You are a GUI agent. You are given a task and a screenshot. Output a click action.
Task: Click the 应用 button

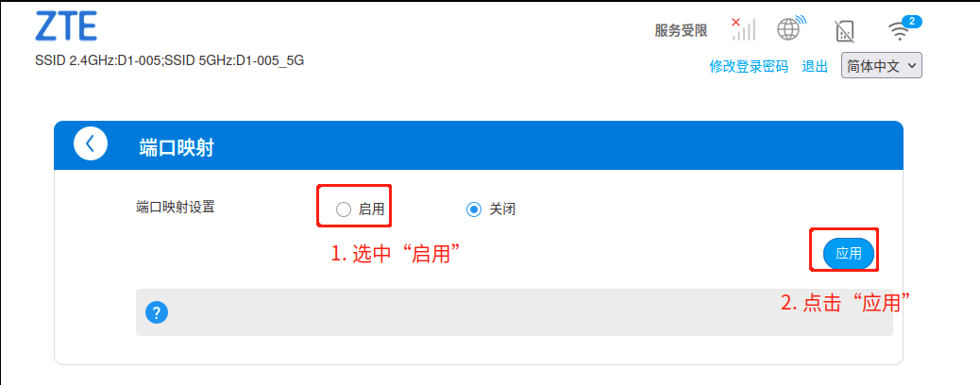[x=849, y=253]
